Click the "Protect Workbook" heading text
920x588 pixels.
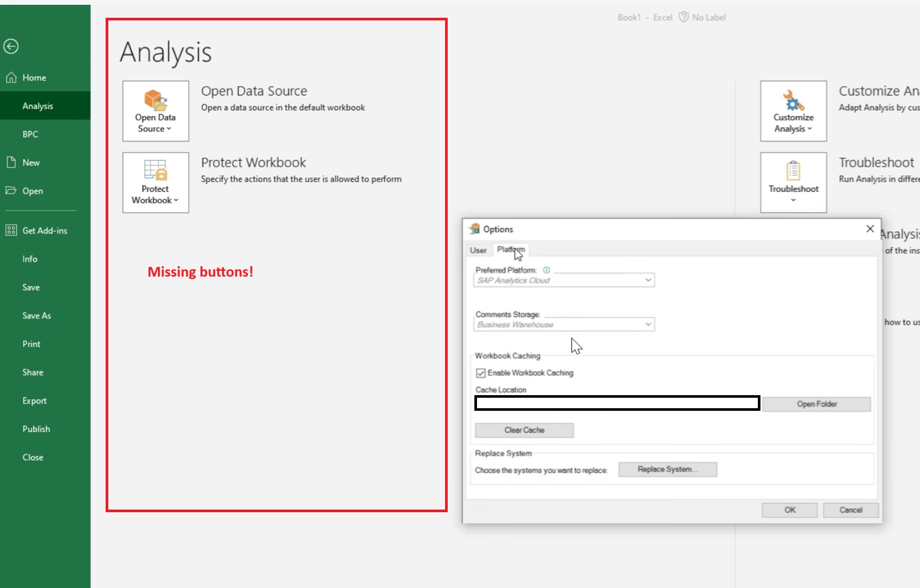(254, 163)
